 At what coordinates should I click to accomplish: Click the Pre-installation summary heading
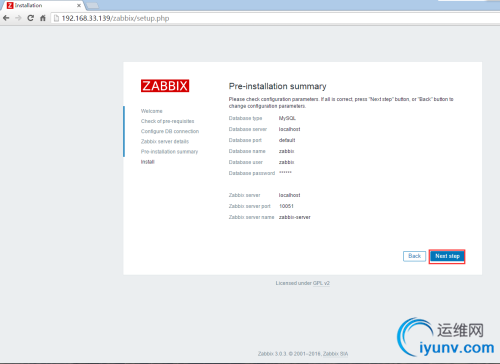277,86
